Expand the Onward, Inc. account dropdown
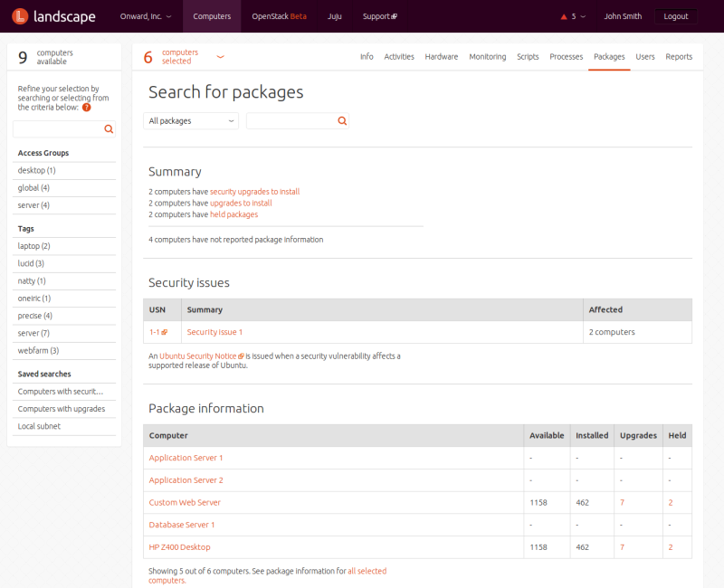This screenshot has height=588, width=724. [145, 16]
